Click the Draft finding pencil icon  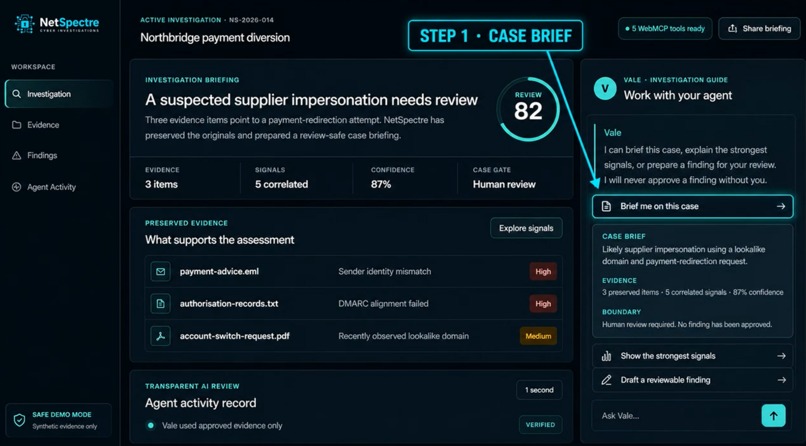coord(606,380)
